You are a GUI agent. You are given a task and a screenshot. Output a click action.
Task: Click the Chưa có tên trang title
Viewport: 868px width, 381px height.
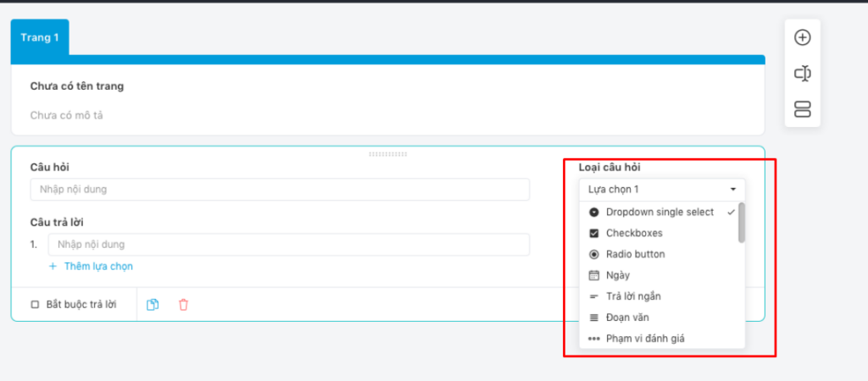[83, 86]
